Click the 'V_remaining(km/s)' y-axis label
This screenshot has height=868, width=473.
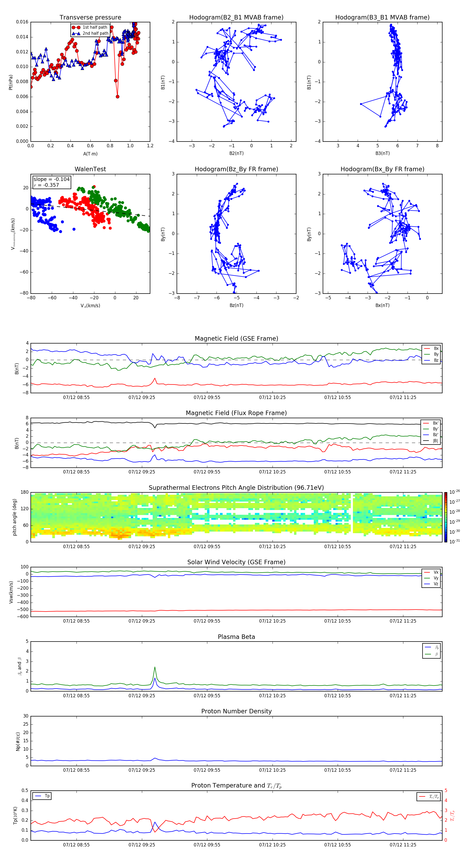tap(13, 234)
